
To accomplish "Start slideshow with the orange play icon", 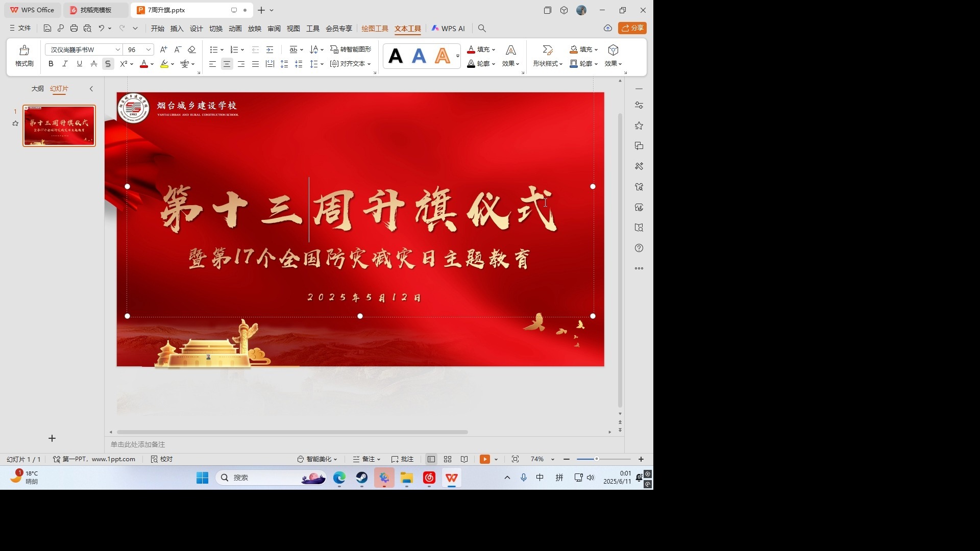I will click(x=484, y=459).
